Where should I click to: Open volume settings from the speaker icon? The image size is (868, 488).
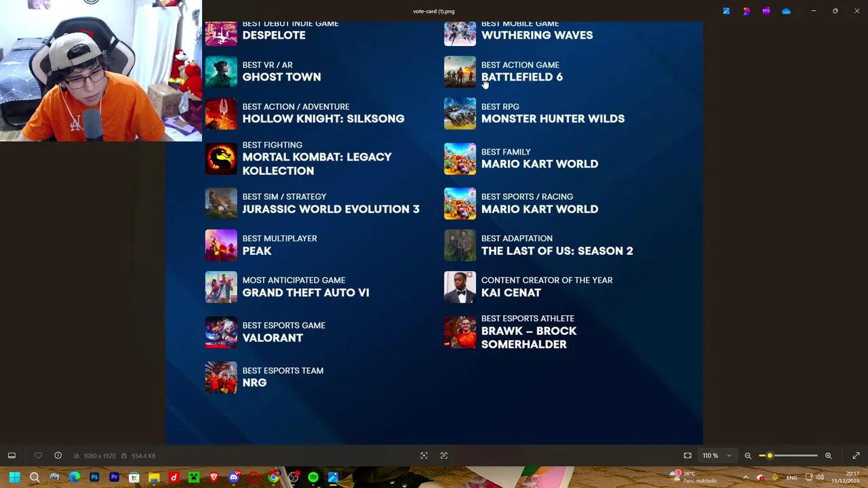pyautogui.click(x=820, y=477)
